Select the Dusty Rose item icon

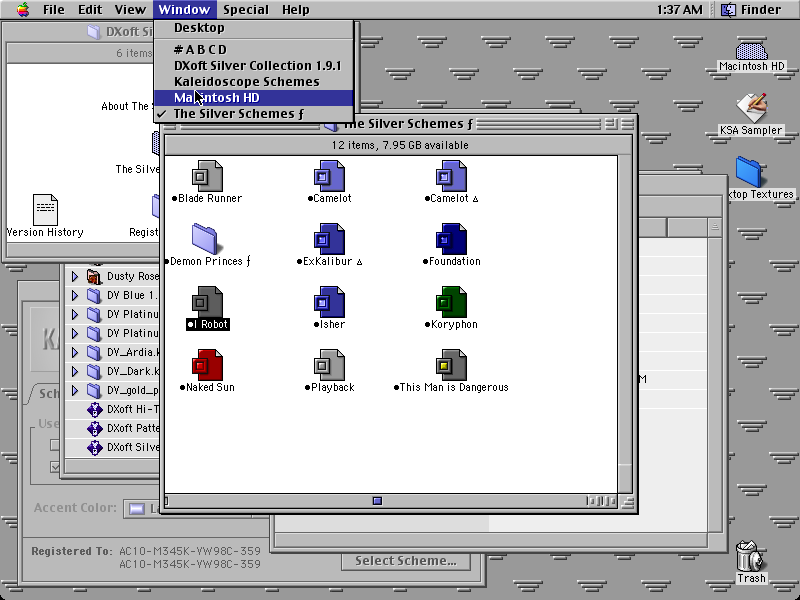pos(94,277)
